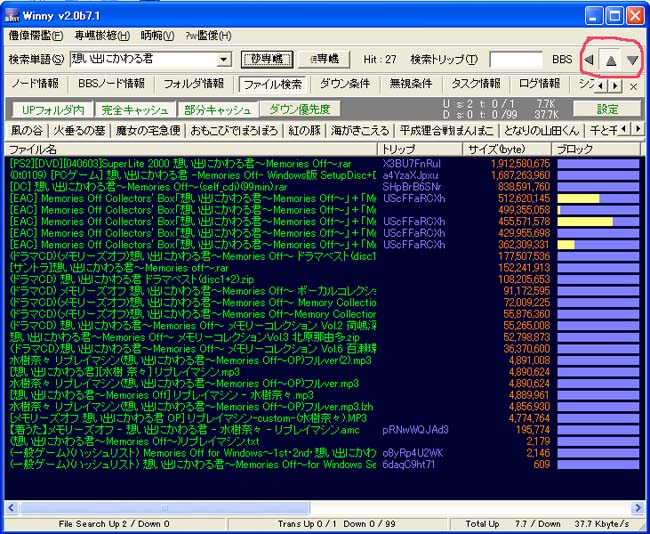Click into the 検索トリップ input field
This screenshot has width=650, height=534.
[x=516, y=59]
